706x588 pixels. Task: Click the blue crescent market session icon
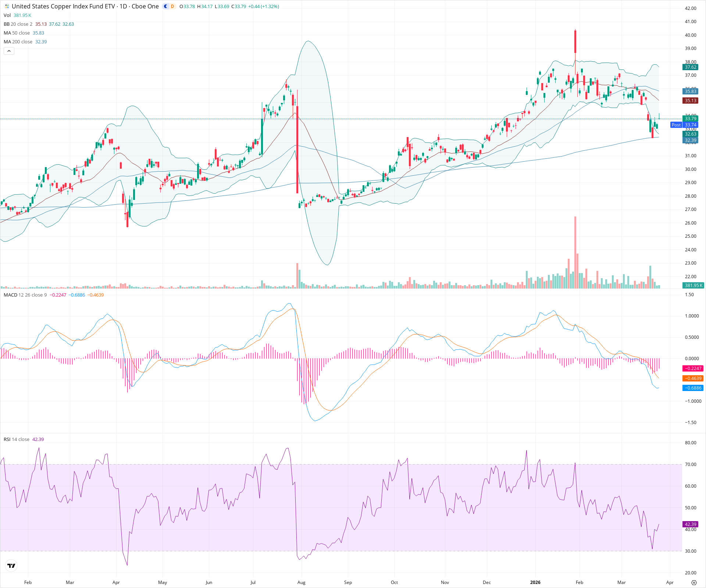point(165,6)
